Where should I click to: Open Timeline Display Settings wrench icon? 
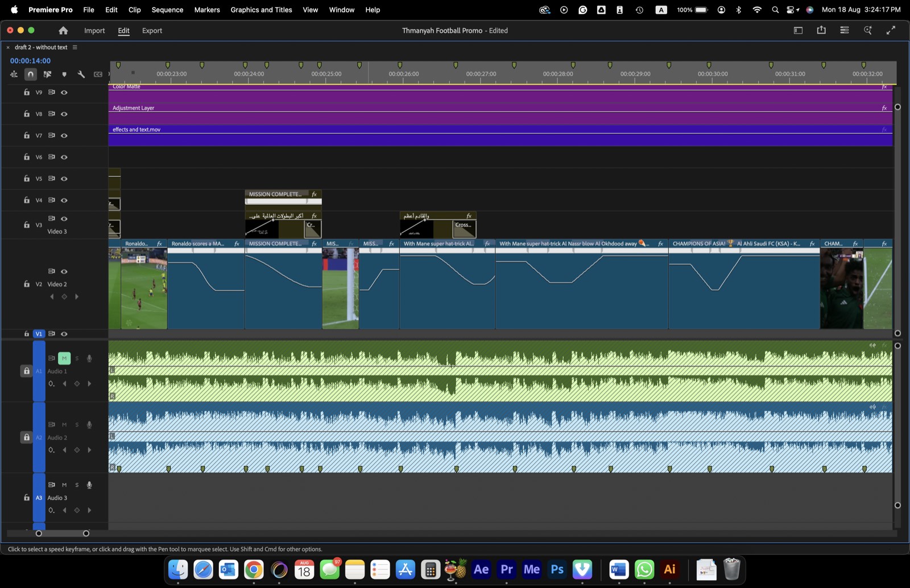click(81, 74)
